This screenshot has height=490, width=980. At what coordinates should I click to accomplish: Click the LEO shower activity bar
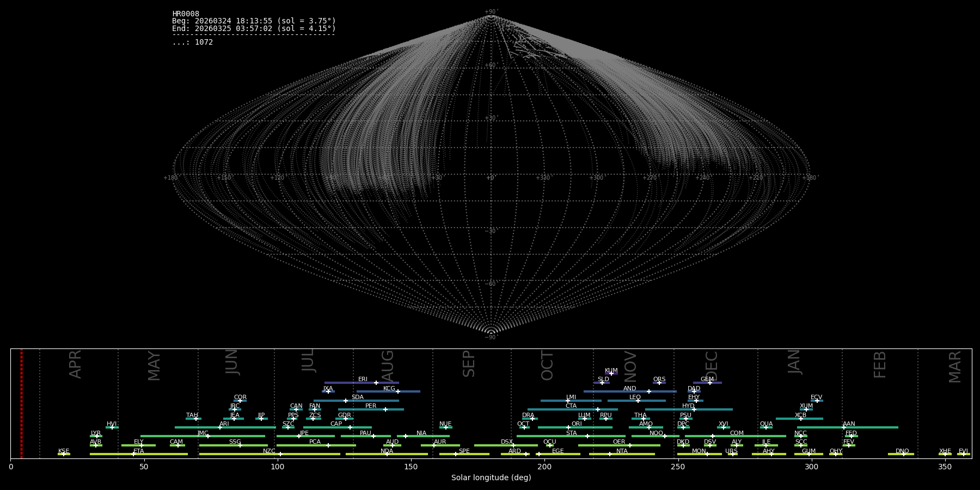coord(636,401)
